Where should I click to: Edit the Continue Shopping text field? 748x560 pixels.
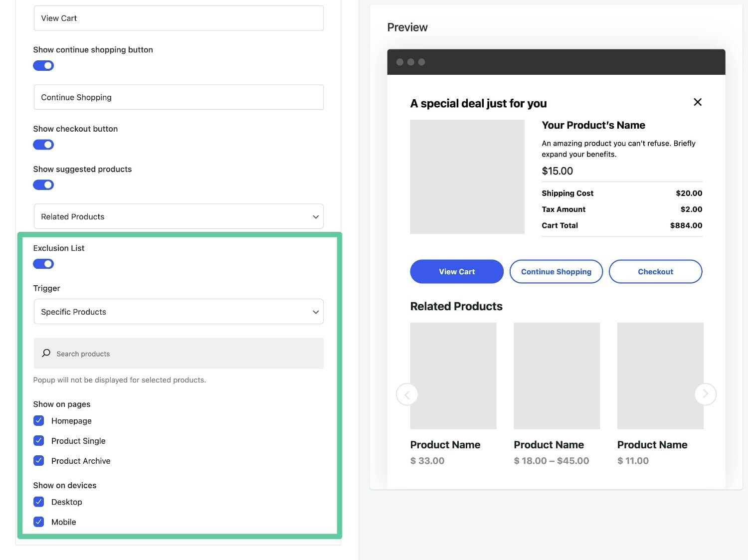tap(179, 97)
